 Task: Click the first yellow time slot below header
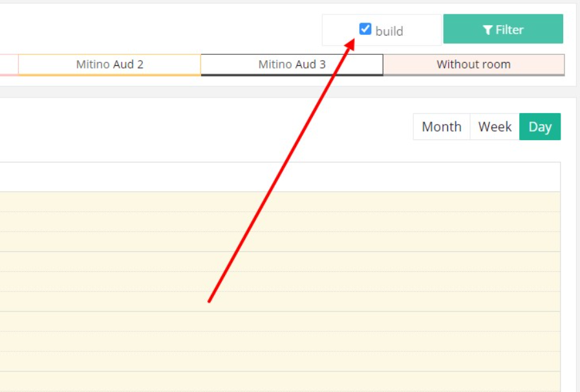tap(280, 201)
